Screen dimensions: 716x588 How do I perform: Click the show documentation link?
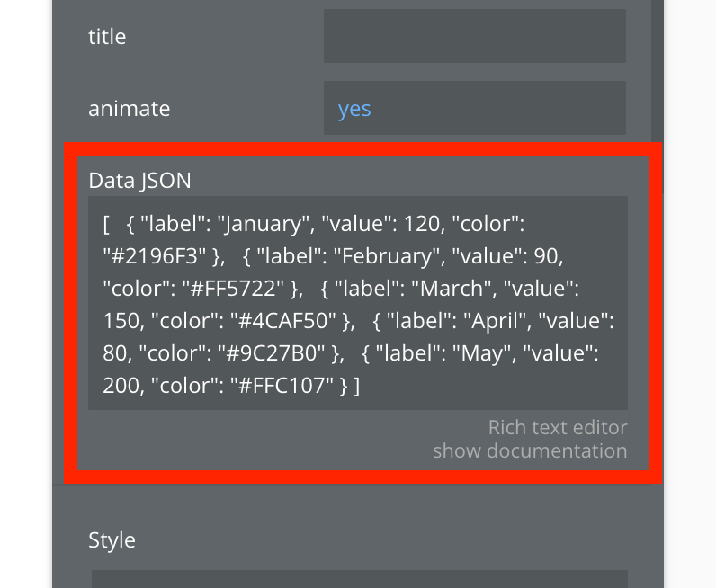(x=530, y=450)
